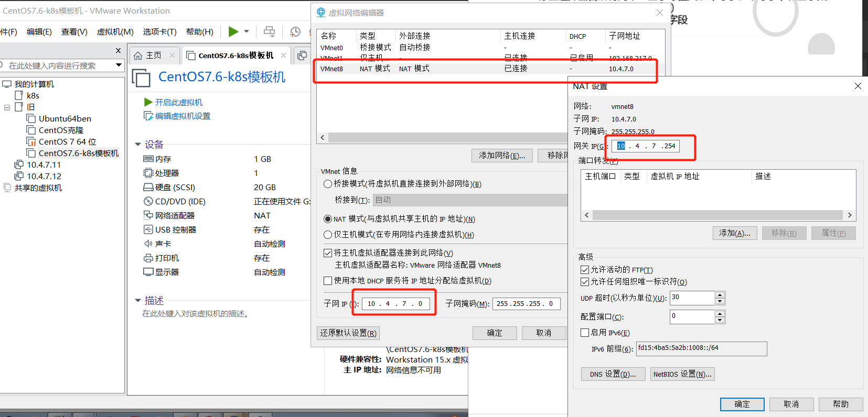The width and height of the screenshot is (868, 417).
Task: Click the wrench icon for 编辑虚拟机设置
Action: point(148,116)
